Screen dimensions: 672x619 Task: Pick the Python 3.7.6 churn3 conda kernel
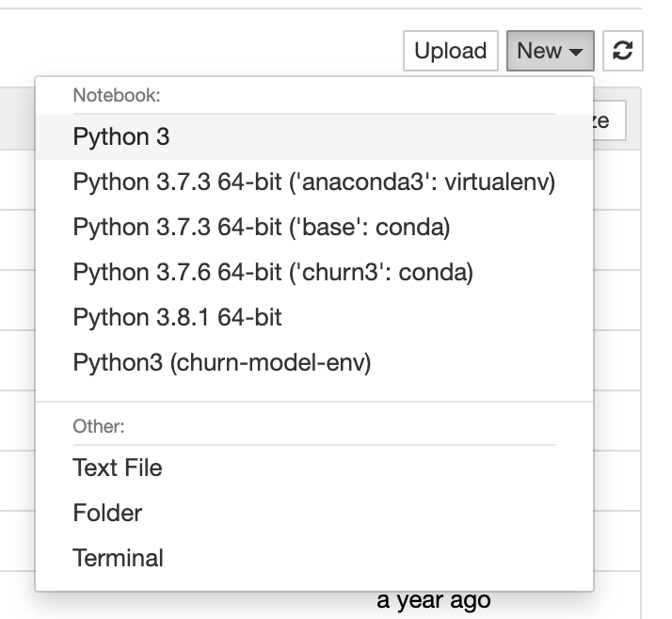273,272
